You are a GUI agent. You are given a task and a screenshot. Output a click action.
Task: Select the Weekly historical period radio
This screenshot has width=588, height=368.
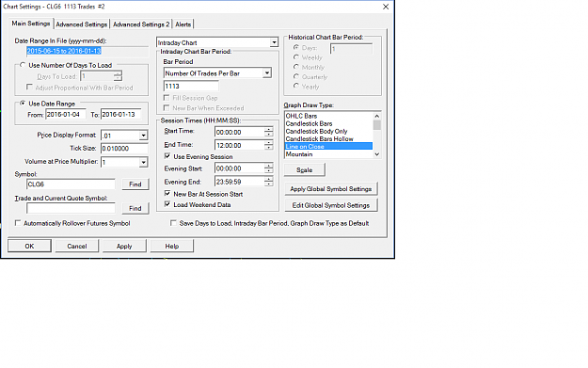pos(296,57)
